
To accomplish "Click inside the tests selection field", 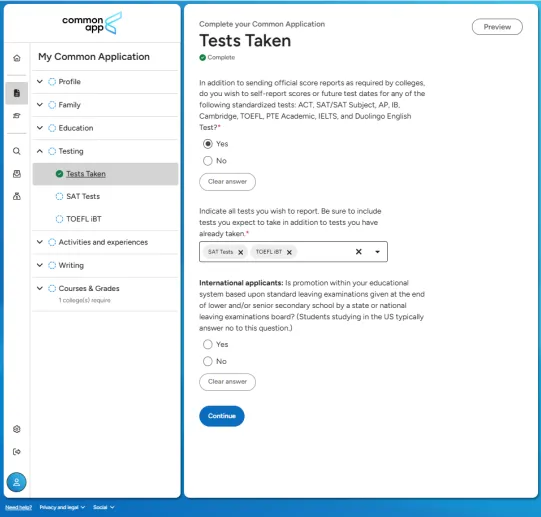I will pyautogui.click(x=293, y=252).
